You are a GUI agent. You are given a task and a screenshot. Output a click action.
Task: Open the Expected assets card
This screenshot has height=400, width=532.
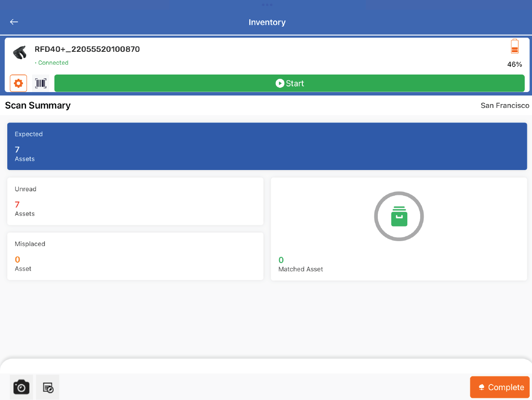tap(267, 146)
